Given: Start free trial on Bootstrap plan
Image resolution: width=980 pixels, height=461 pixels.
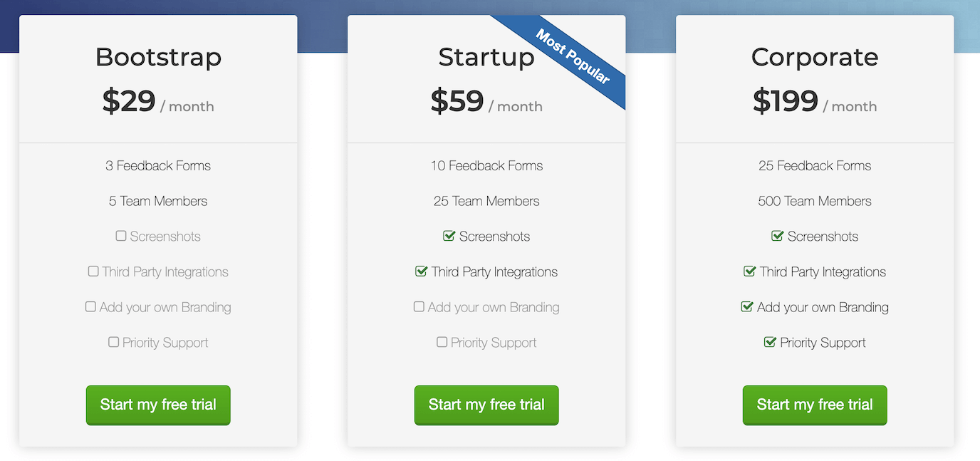Looking at the screenshot, I should click(x=157, y=405).
